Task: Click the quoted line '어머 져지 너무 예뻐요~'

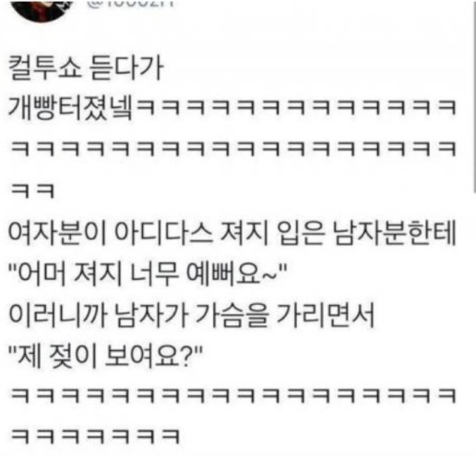Action: [148, 274]
